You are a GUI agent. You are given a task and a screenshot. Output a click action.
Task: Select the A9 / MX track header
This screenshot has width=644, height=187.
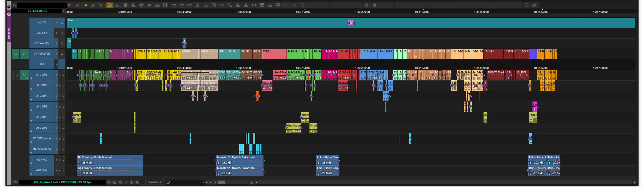tap(42, 160)
